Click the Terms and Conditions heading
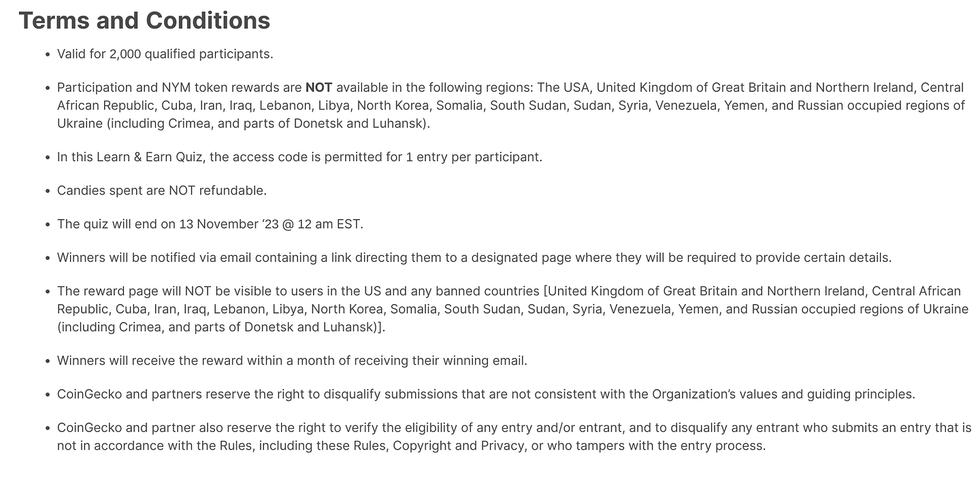This screenshot has width=980, height=479. tap(144, 20)
